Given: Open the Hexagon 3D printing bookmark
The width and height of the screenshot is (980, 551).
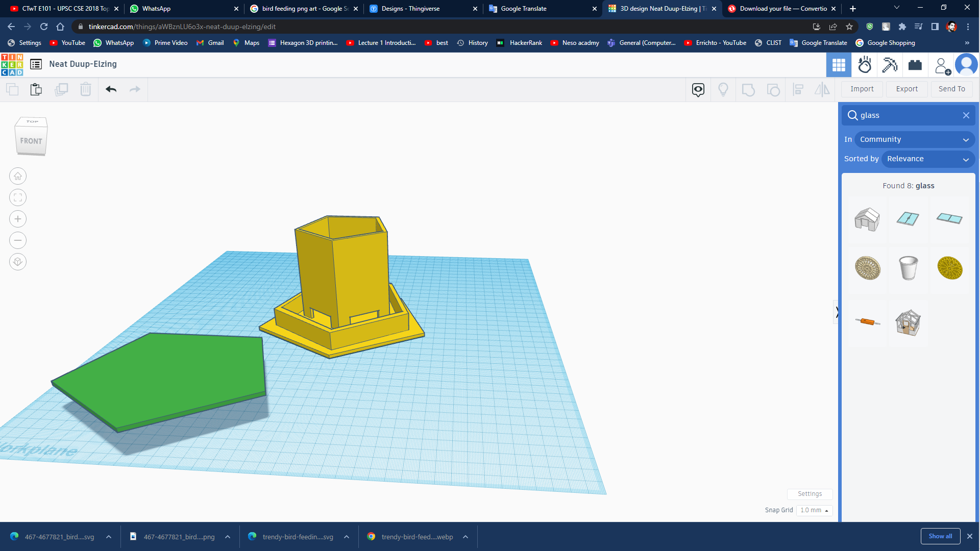Looking at the screenshot, I should [x=303, y=43].
